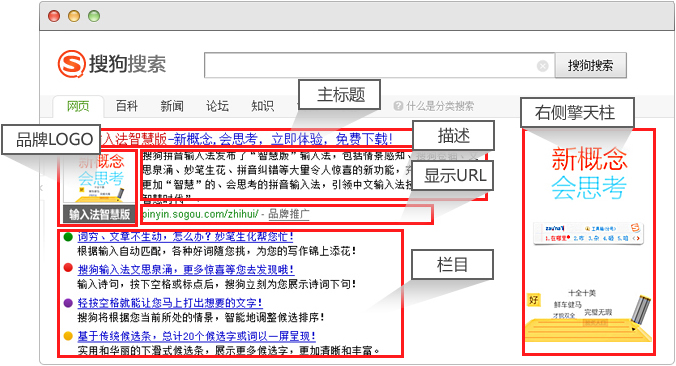
Task: Open link 词穷、文章不生动，怎么办？妙笔生花帮您忙
Action: 185,237
